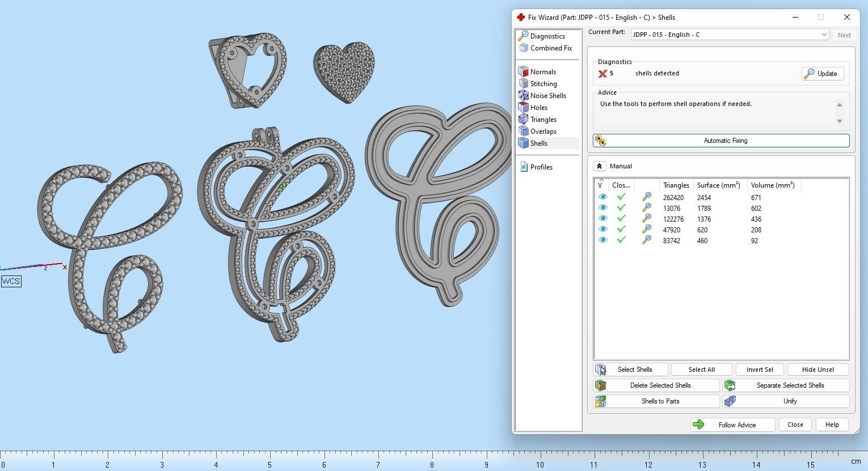Delete Selected Shells
Screen dimensions: 868x471
[656, 385]
